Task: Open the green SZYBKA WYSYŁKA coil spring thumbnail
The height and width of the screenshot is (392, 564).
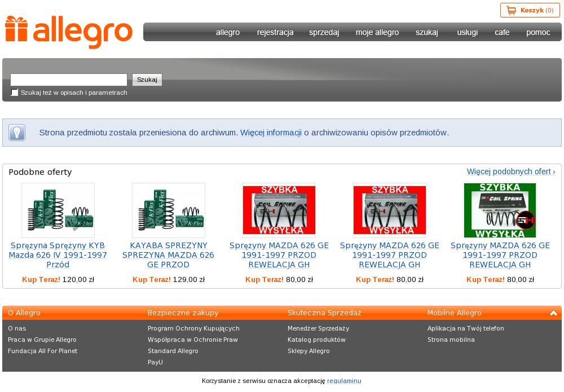Action: (x=500, y=210)
